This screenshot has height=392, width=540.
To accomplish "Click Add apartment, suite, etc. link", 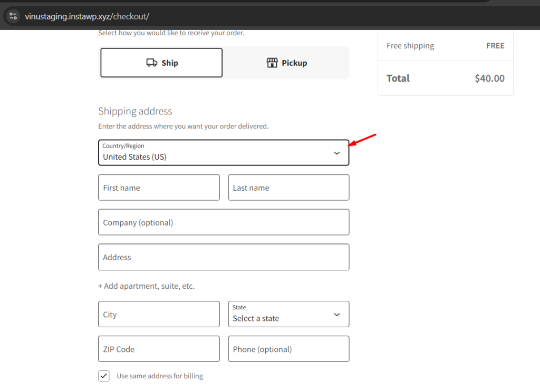I will [x=146, y=286].
